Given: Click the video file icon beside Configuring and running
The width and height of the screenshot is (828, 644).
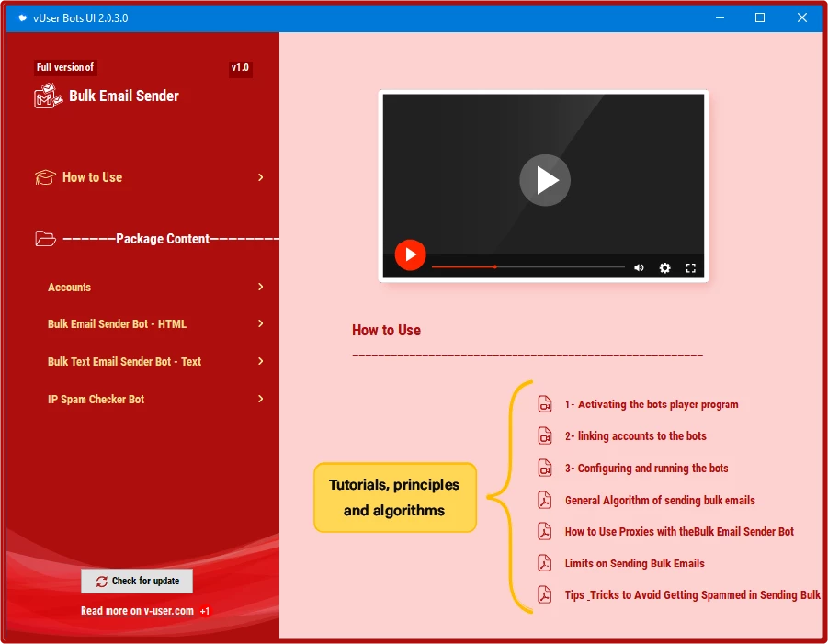Looking at the screenshot, I should [545, 468].
